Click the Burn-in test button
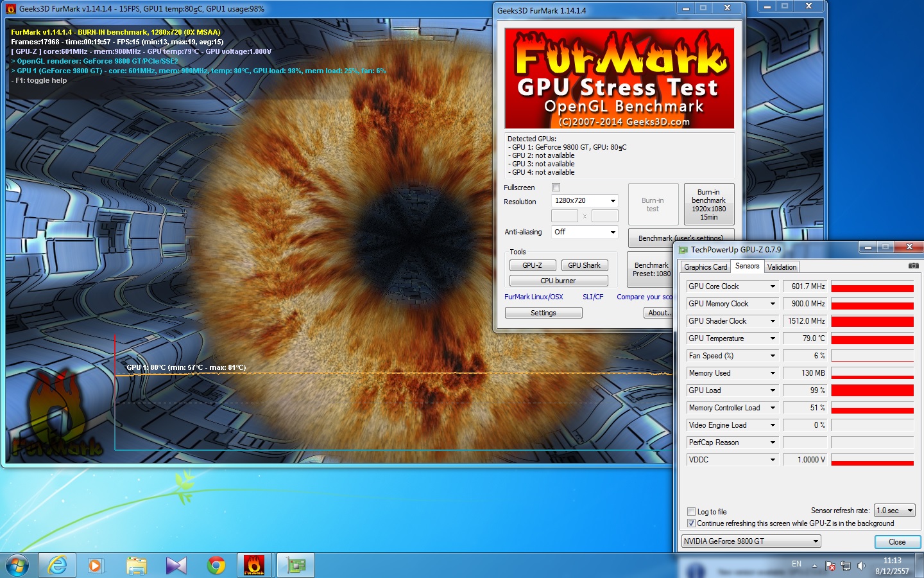This screenshot has width=924, height=578. tap(653, 204)
